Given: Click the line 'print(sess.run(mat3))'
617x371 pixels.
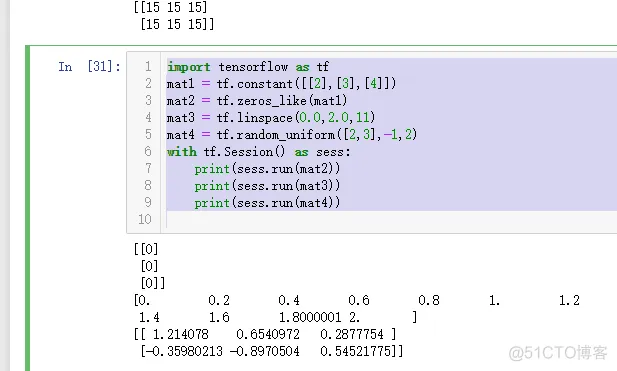Looking at the screenshot, I should pos(267,186).
